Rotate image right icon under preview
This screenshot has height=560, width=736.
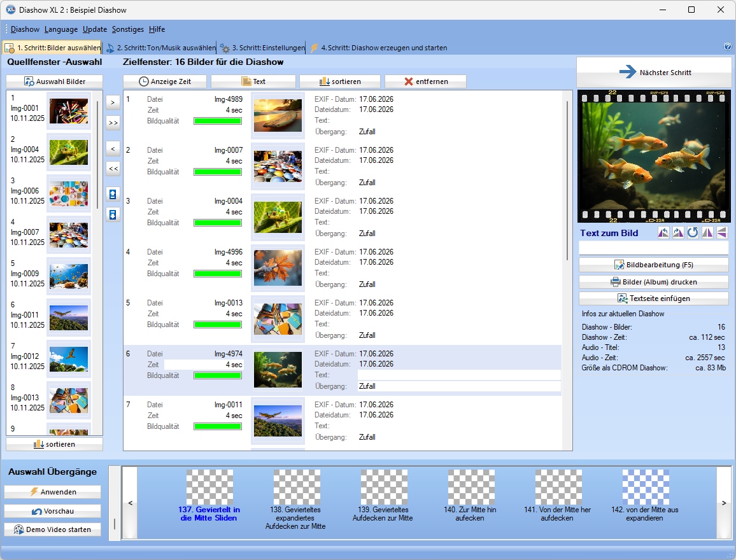[x=678, y=233]
